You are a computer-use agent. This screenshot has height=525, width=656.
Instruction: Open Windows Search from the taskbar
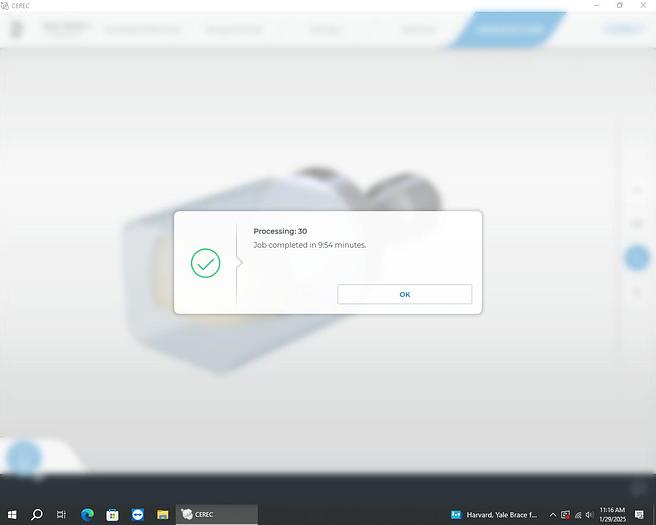pyautogui.click(x=37, y=514)
